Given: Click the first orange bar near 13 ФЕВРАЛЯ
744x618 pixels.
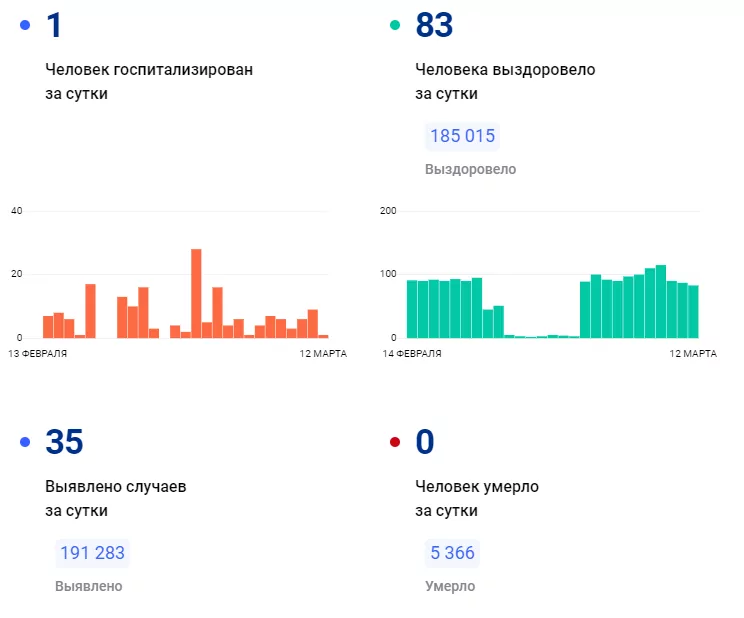Looking at the screenshot, I should pyautogui.click(x=48, y=327).
